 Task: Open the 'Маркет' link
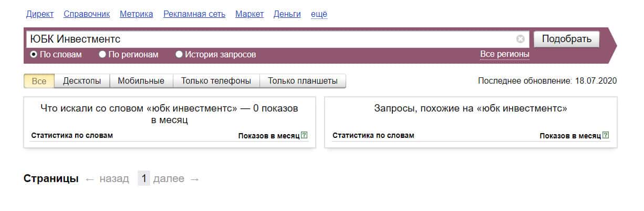(250, 14)
